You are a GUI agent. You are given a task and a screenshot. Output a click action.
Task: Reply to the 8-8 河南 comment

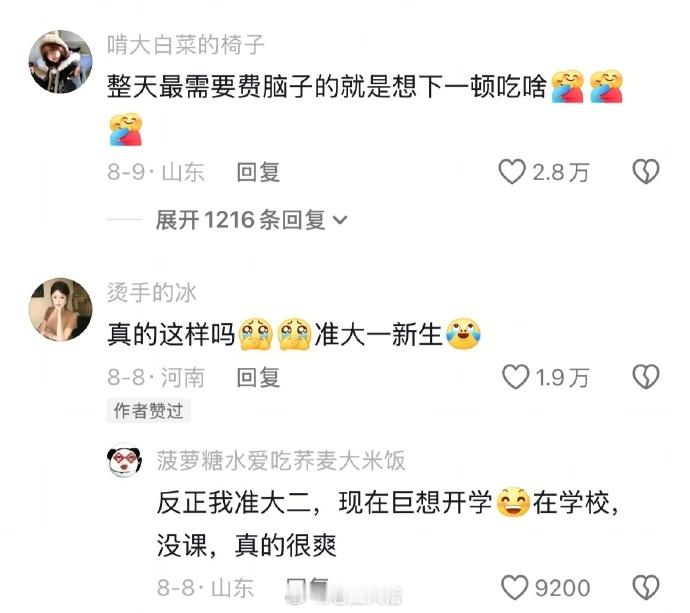click(x=258, y=377)
